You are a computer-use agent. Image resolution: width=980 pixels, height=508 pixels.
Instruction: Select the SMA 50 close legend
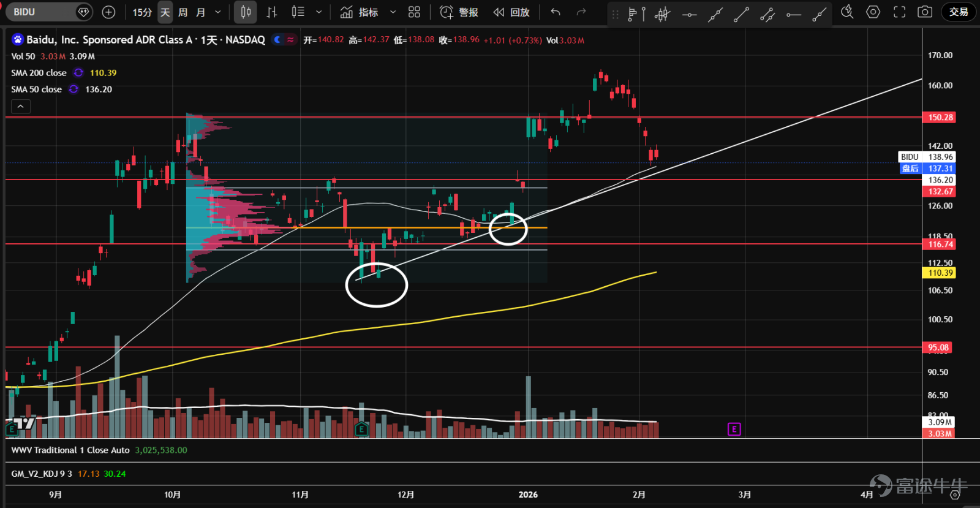point(36,89)
